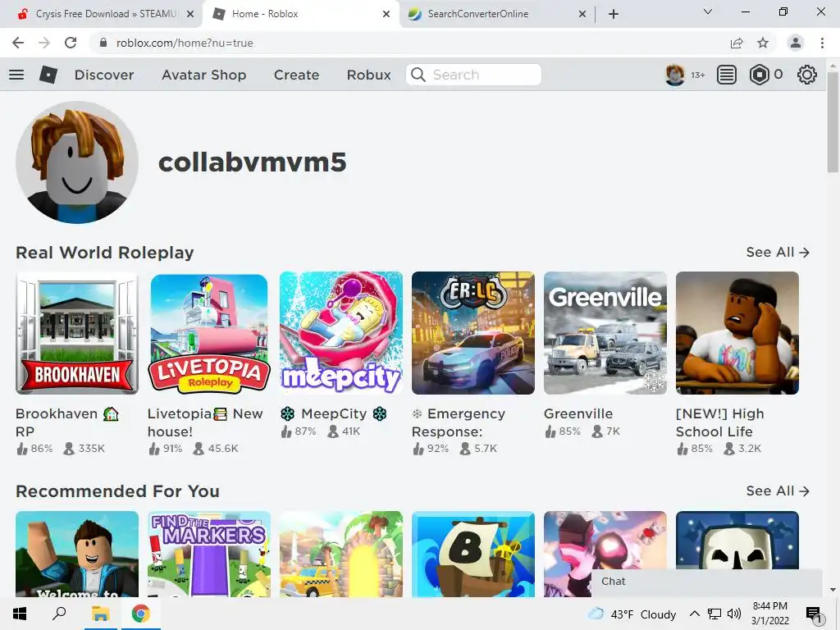Viewport: 840px width, 630px height.
Task: Open the Chrome profile icon
Action: (796, 43)
